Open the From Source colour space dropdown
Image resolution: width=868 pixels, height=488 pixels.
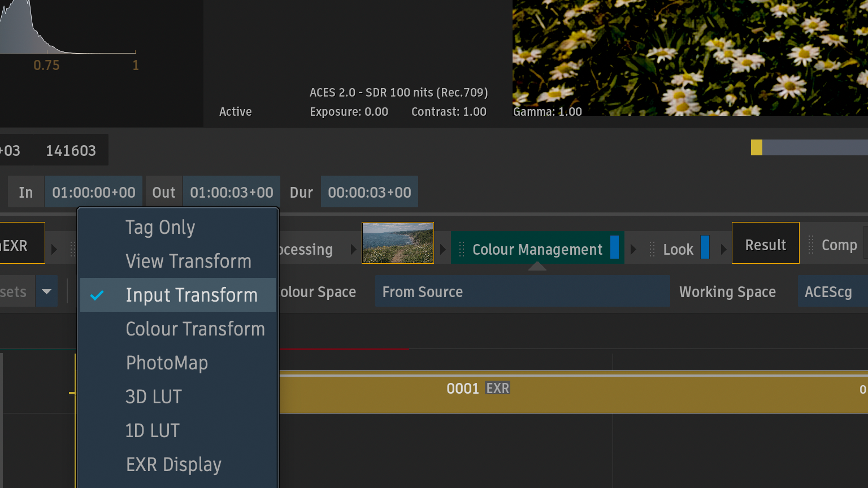(522, 291)
